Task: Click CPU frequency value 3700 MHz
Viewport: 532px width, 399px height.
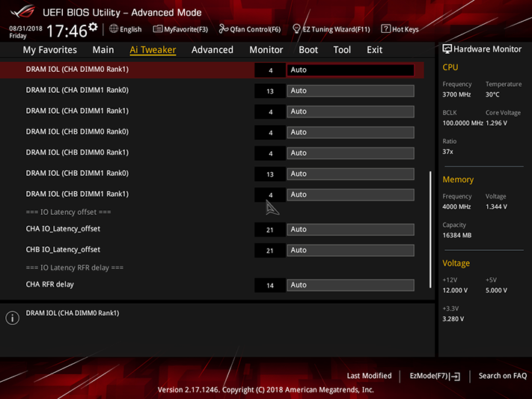Action: (456, 94)
